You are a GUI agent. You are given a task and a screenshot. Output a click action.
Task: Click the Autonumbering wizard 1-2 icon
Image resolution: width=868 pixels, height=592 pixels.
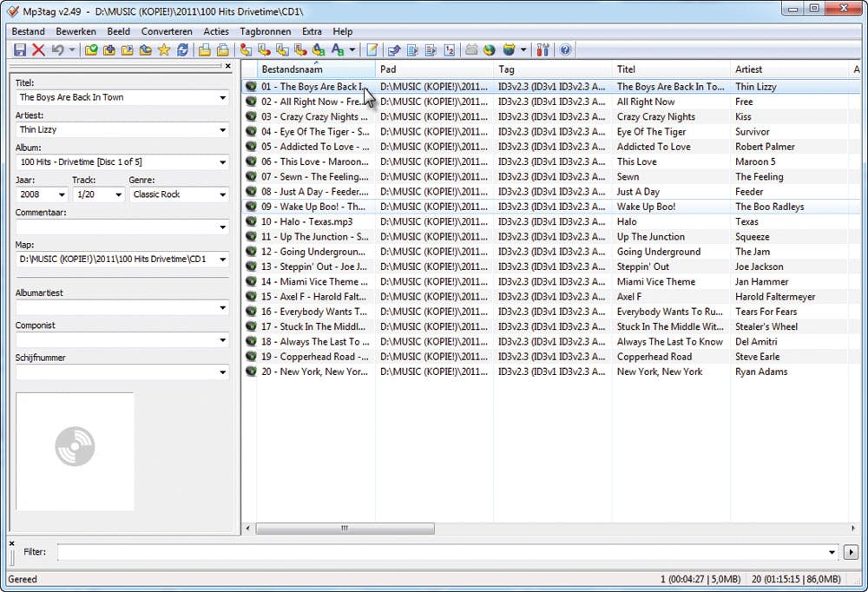point(450,49)
